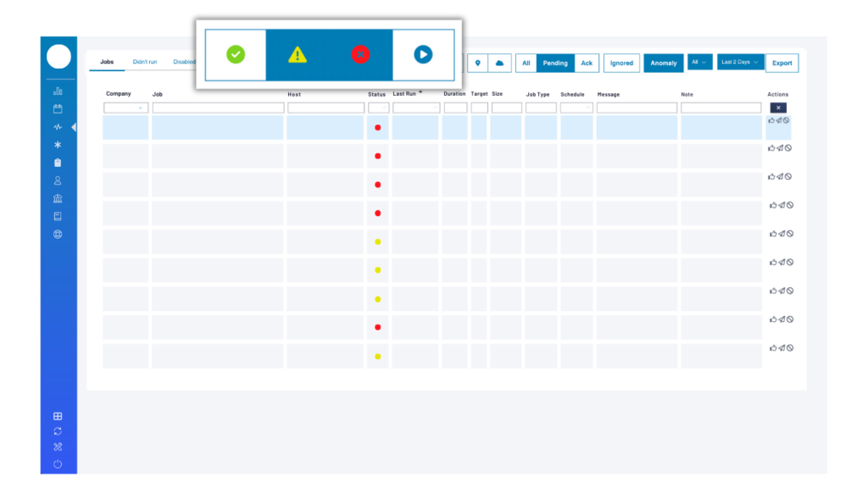Click the ban icon in the last row
Image resolution: width=868 pixels, height=488 pixels.
click(790, 348)
